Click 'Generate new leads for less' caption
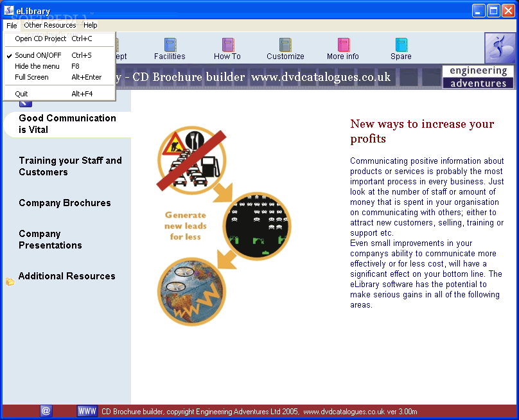 [x=186, y=225]
